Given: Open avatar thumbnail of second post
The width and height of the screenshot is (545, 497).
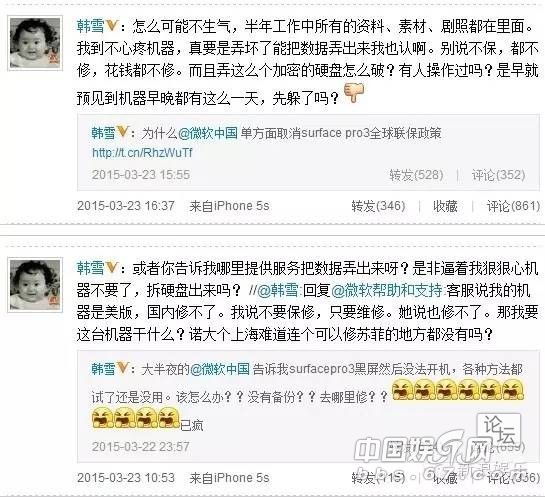Looking at the screenshot, I should [35, 285].
